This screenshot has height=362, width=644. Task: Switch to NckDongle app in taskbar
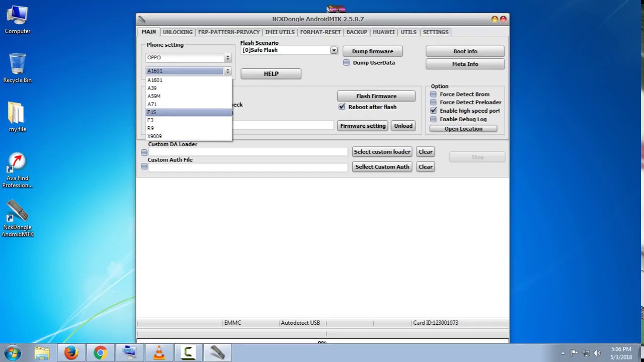click(x=217, y=353)
